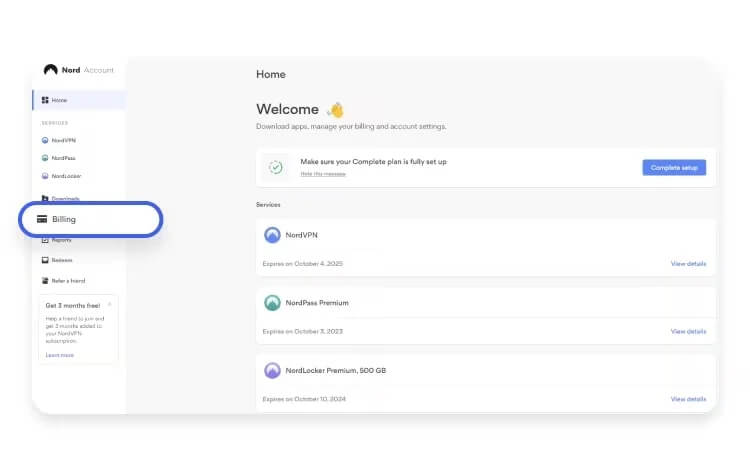Click the NordLocker Premium card logo
This screenshot has width=750, height=473.
pos(272,370)
